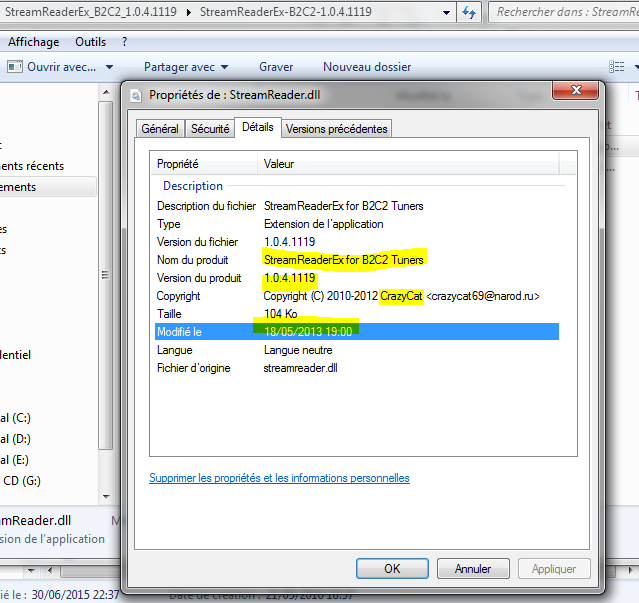639x603 pixels.
Task: Click the properties dialog title icon
Action: (136, 95)
